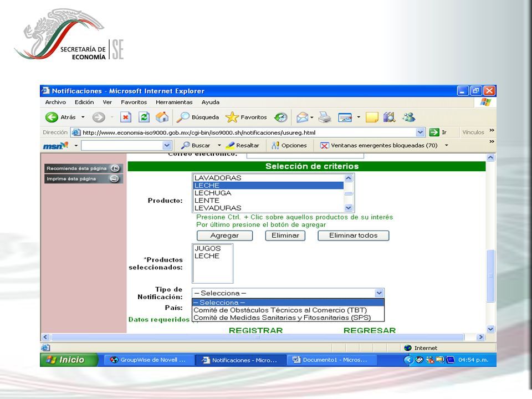
Task: Open the Archivo menu
Action: tap(55, 102)
